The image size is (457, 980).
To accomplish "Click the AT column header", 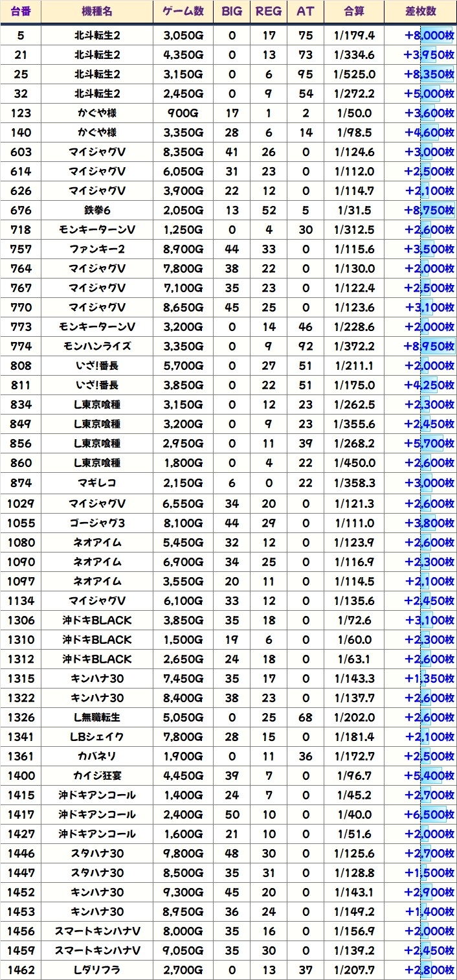I will point(305,12).
